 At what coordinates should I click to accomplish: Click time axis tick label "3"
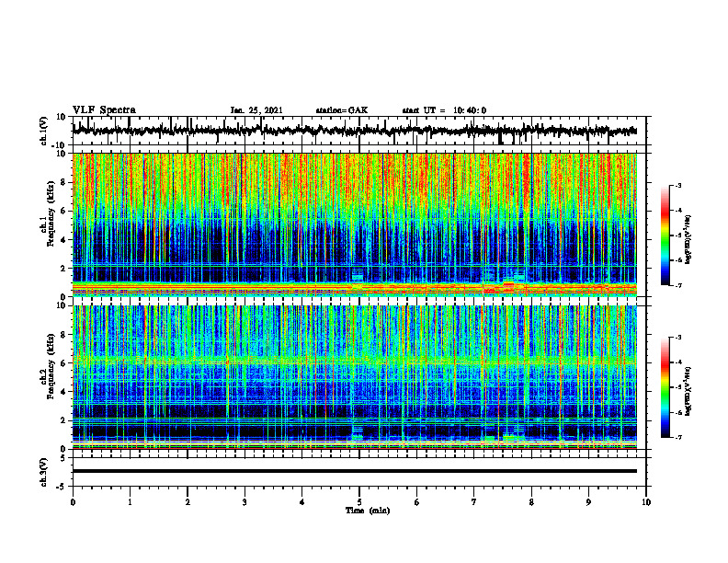[x=245, y=502]
